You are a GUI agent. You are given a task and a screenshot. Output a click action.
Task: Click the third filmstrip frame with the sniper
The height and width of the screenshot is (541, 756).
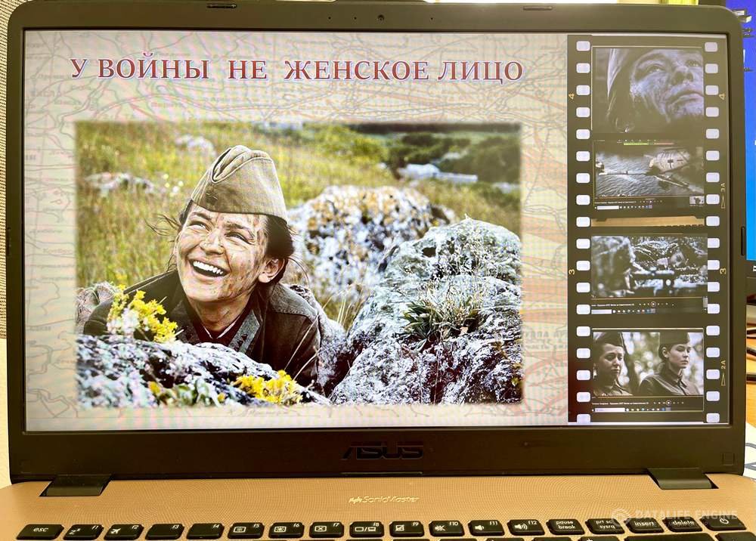click(x=648, y=270)
